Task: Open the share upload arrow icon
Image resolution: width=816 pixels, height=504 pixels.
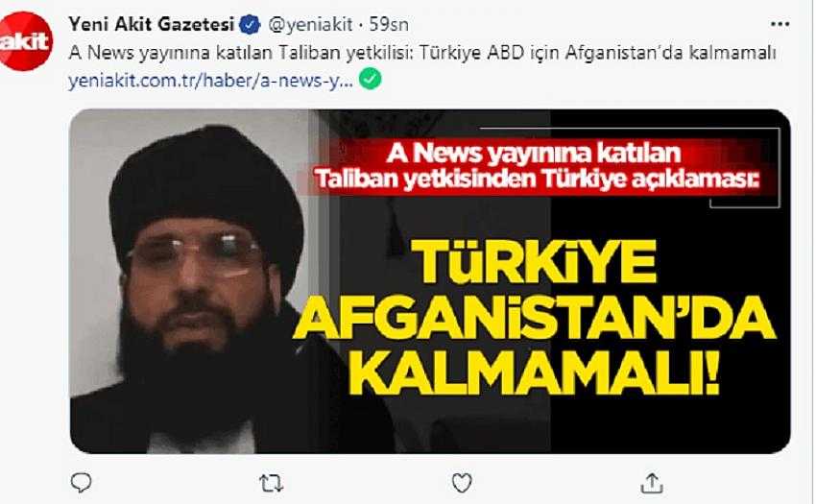Action: pyautogui.click(x=652, y=483)
